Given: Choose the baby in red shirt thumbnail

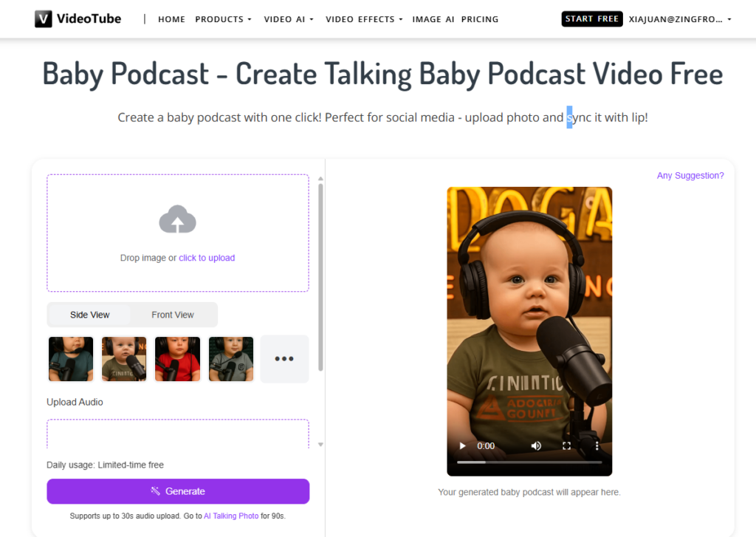Looking at the screenshot, I should click(x=177, y=359).
